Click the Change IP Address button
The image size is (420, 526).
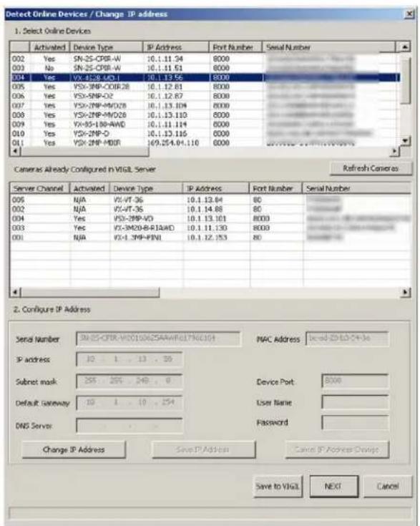tap(74, 449)
